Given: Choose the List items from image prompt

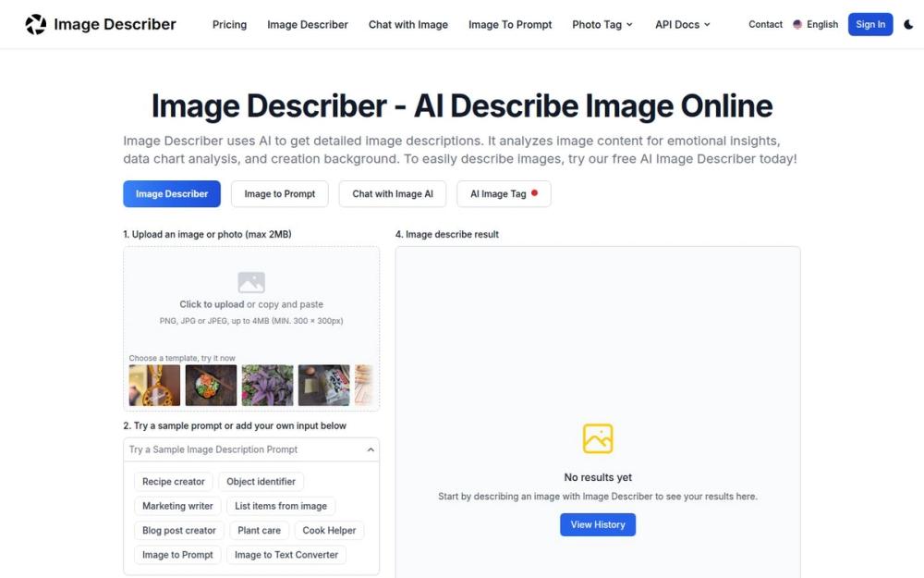Looking at the screenshot, I should pyautogui.click(x=281, y=506).
